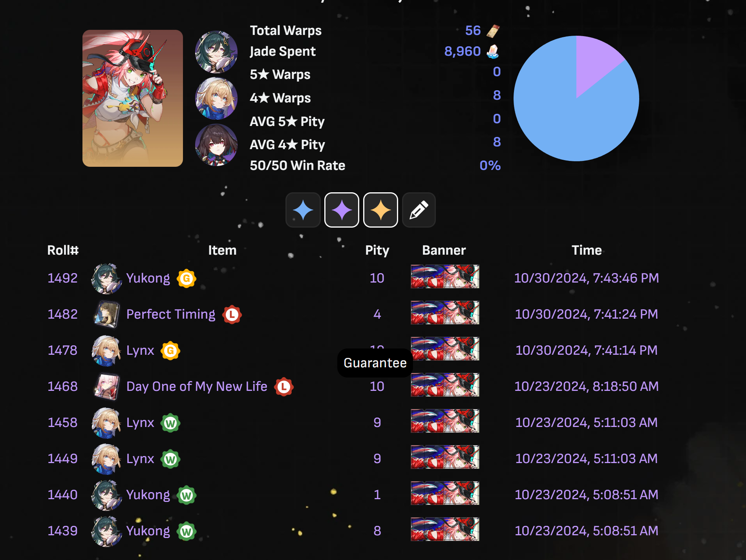The image size is (746, 560).
Task: Open the featured character banner card
Action: pos(133,98)
